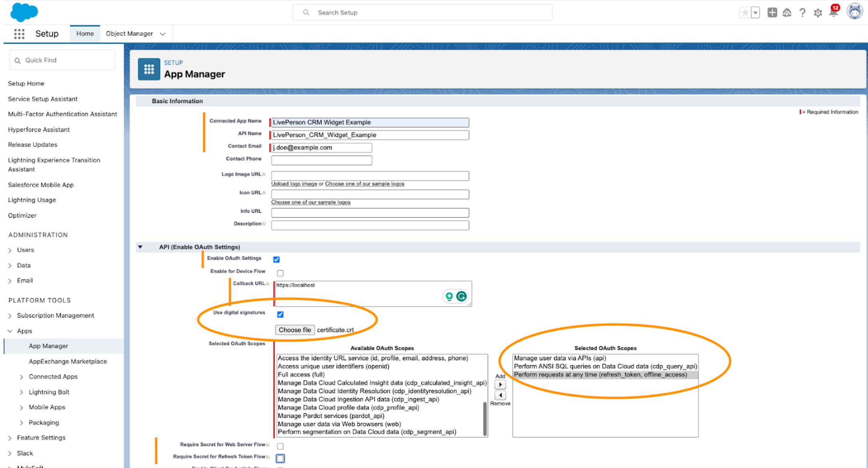Image resolution: width=868 pixels, height=468 pixels.
Task: Click the App Manager header icon
Action: click(149, 69)
